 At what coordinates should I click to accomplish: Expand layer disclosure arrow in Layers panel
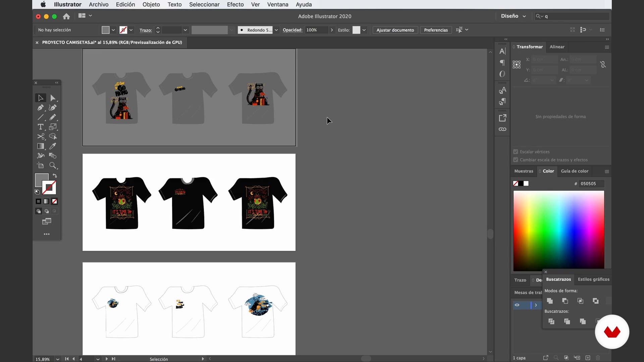536,305
